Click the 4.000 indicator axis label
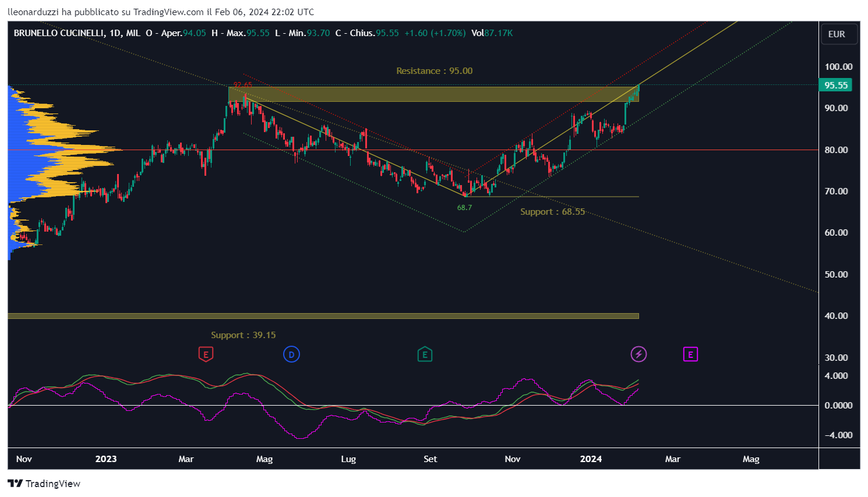This screenshot has width=868, height=497. 836,376
